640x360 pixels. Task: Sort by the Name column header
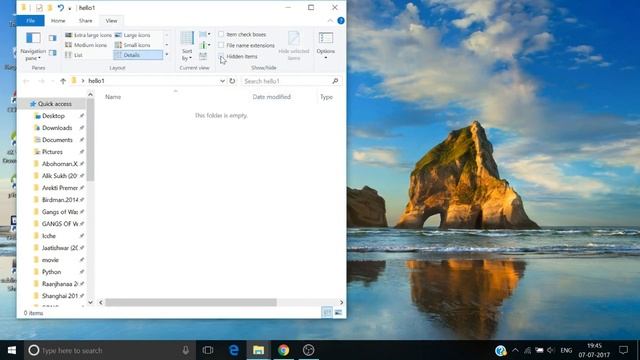click(113, 97)
